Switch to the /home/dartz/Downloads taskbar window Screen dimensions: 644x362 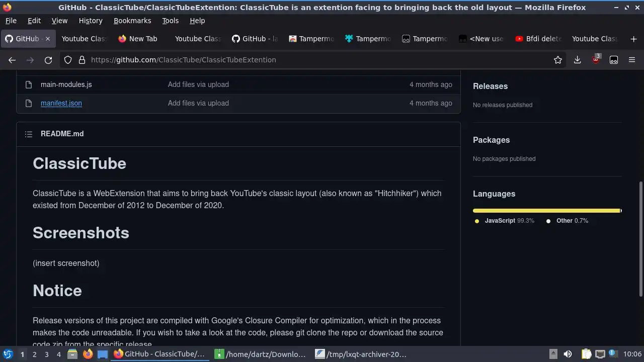[x=261, y=354]
